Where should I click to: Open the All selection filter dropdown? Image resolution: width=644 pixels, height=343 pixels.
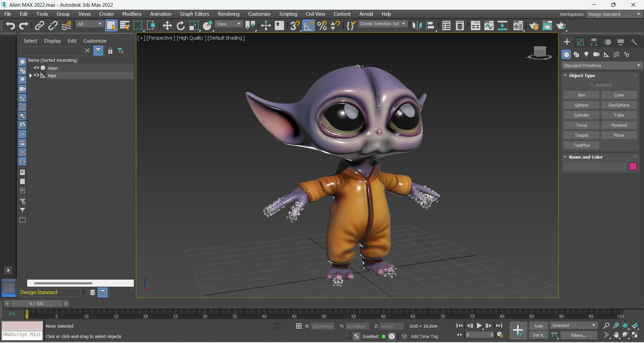[90, 24]
